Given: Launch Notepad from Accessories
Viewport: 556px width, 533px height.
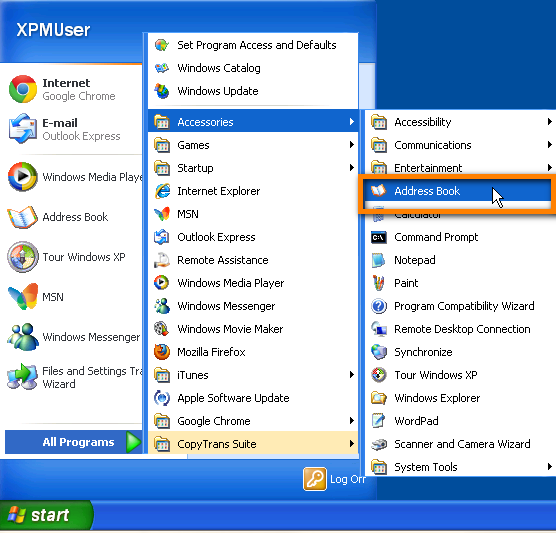Looking at the screenshot, I should [460, 260].
